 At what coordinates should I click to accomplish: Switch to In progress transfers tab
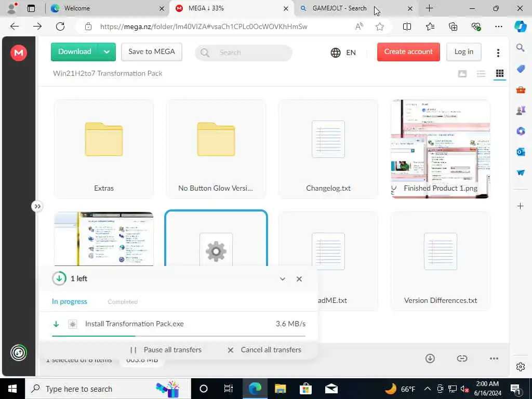point(70,302)
